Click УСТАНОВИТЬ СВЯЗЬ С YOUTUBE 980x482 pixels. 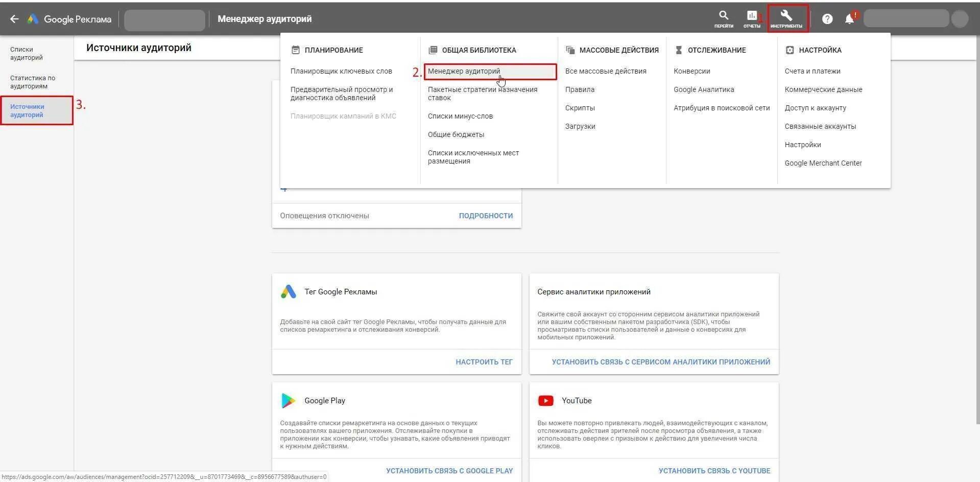pyautogui.click(x=714, y=471)
